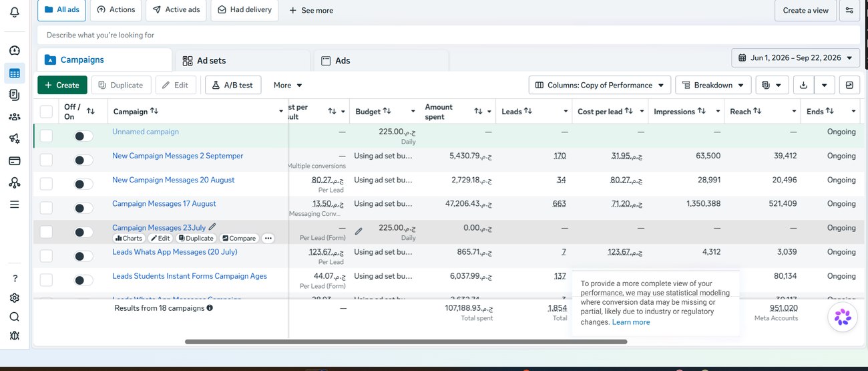The image size is (868, 371).
Task: Select the checkbox for Unnamed campaign
Action: [x=46, y=136]
